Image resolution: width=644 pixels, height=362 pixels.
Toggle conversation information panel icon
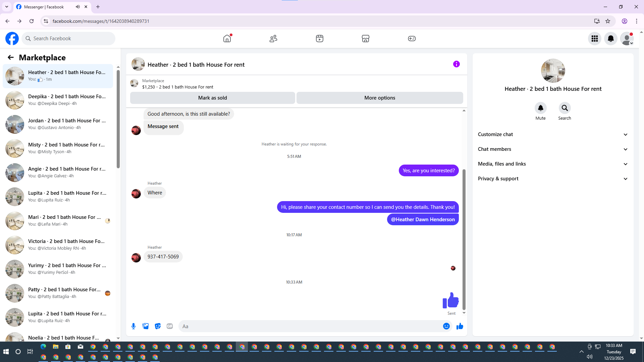[456, 64]
